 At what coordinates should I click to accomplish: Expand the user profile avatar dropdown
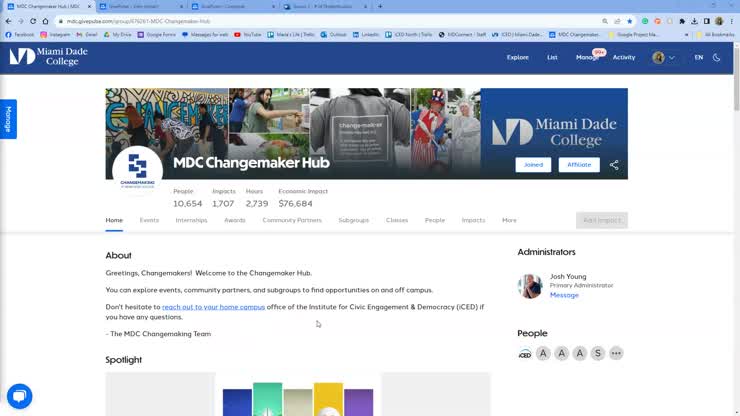[x=664, y=58]
